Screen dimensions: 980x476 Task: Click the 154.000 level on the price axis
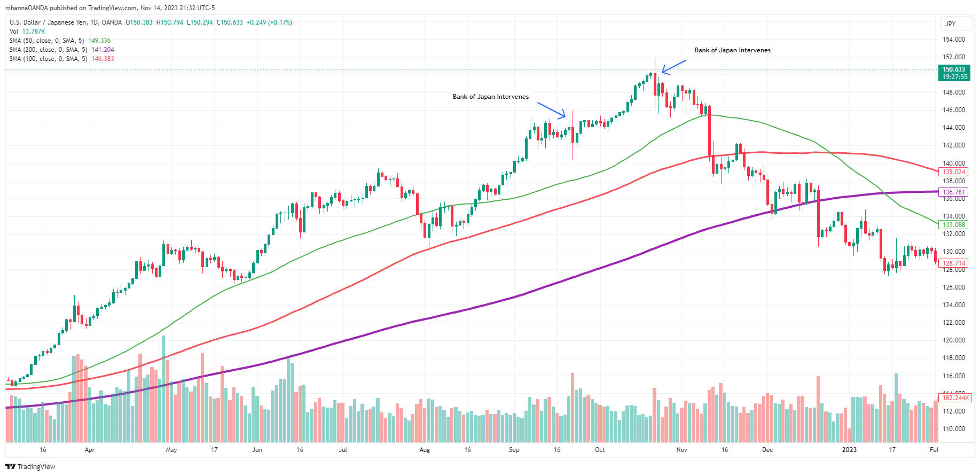(954, 40)
